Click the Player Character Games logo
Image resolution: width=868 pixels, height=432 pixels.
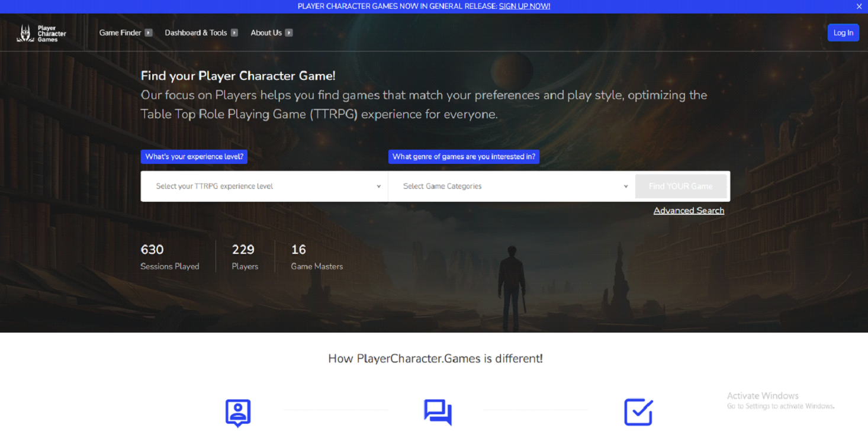(x=41, y=33)
